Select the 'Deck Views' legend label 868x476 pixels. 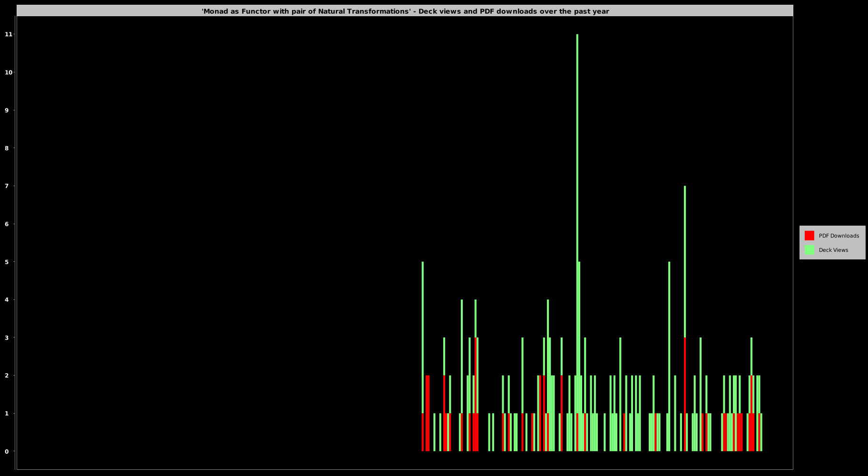tap(833, 250)
